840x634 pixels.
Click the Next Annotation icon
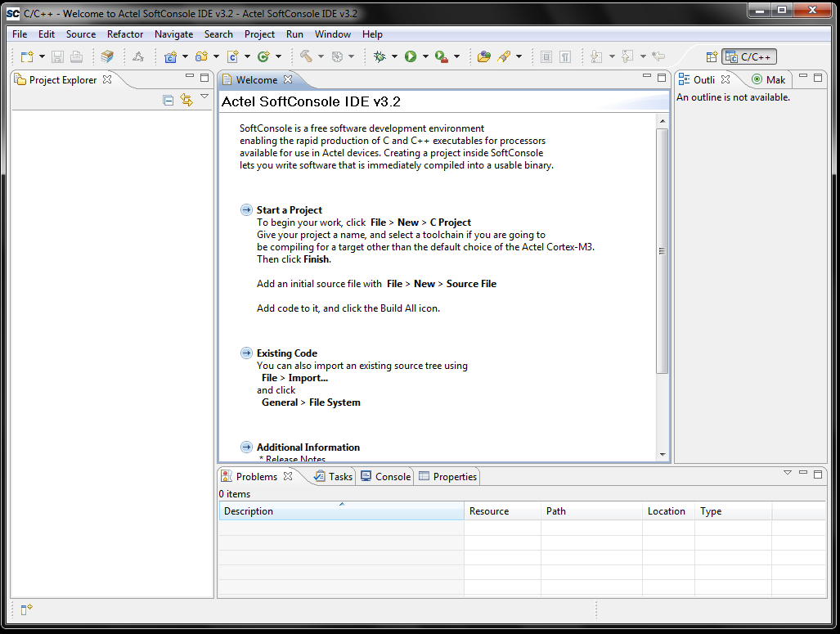tap(596, 56)
